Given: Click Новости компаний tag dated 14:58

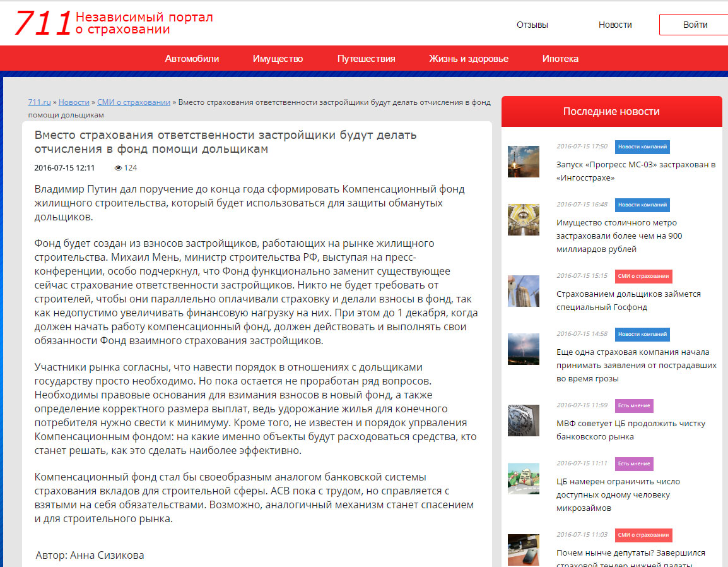Looking at the screenshot, I should pos(642,335).
